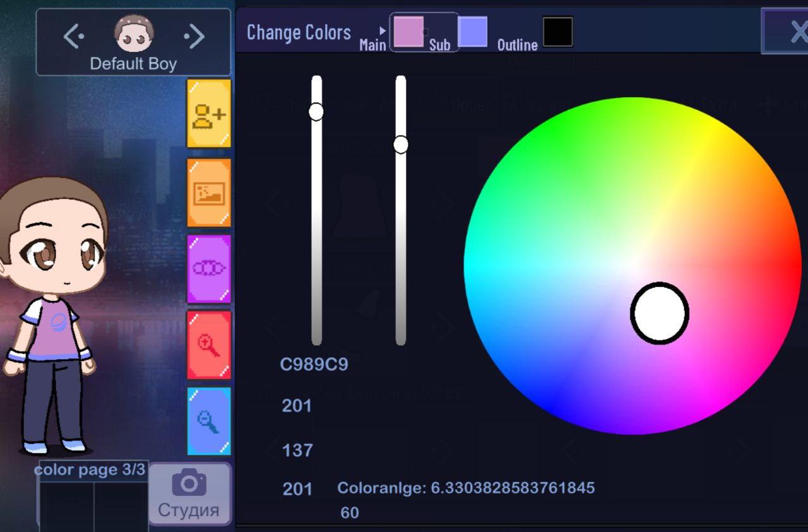Select the Sub blue color swatch
The image size is (808, 532).
472,32
